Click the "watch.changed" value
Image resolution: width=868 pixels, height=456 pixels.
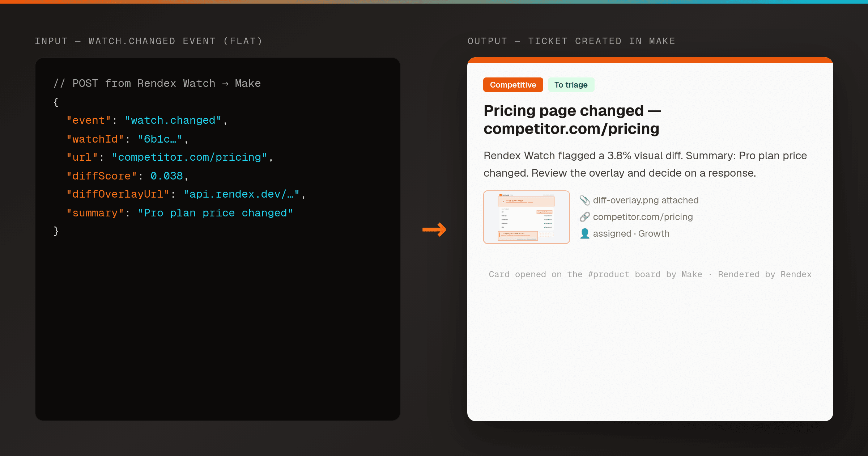pos(173,120)
